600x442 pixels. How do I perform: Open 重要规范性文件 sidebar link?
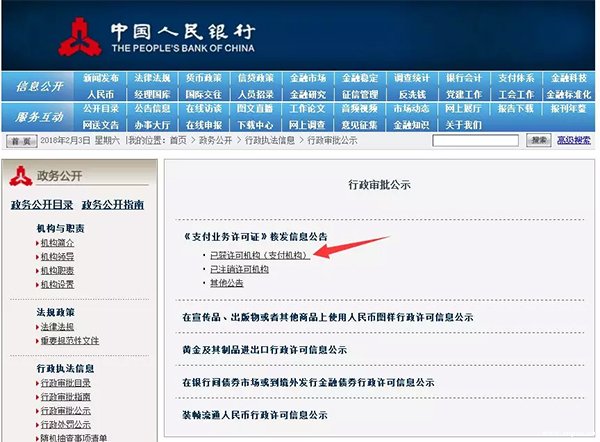pos(70,341)
